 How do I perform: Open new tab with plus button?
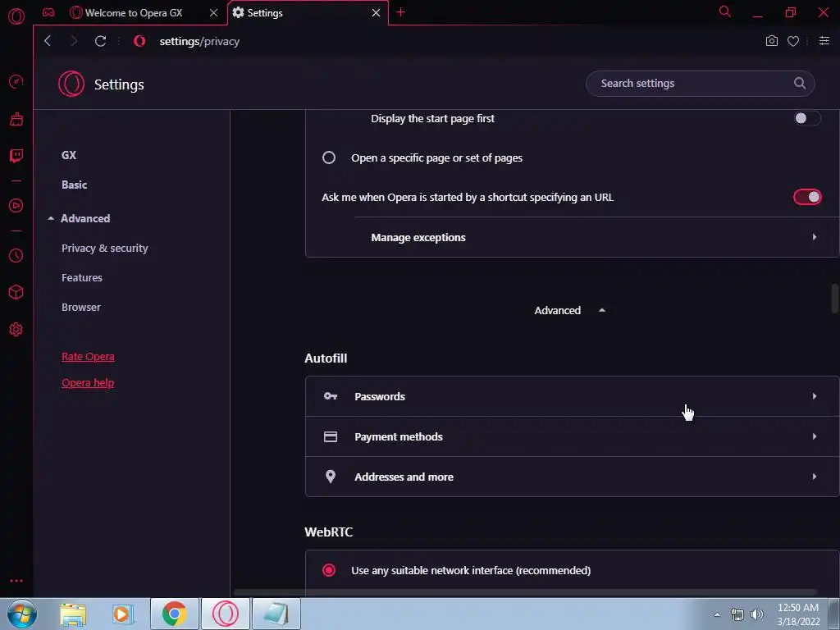400,12
